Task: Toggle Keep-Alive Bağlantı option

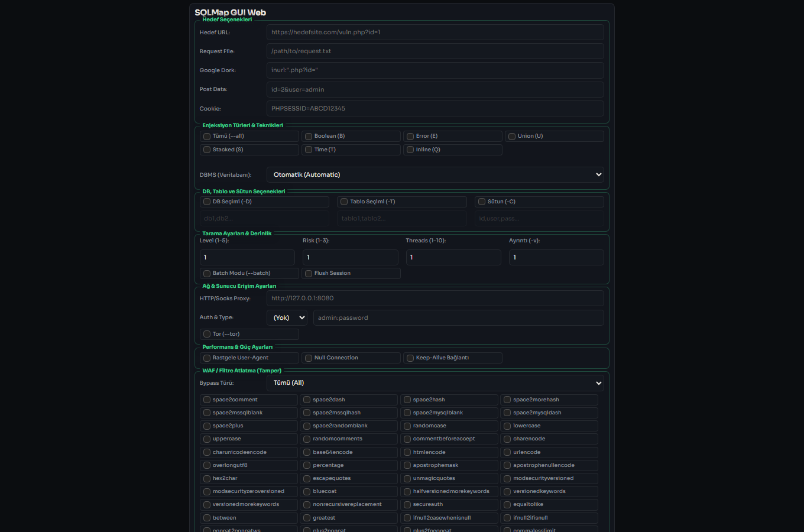Action: point(410,358)
